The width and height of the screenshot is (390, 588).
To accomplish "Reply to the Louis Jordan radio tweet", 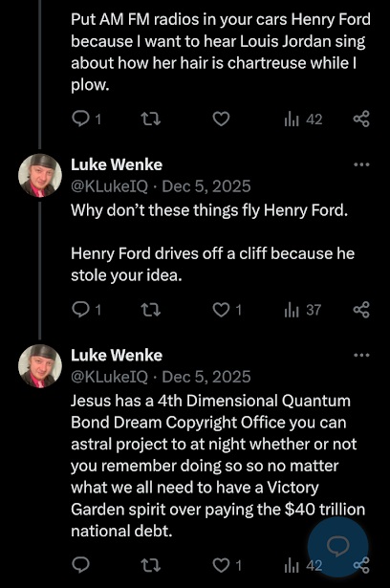I will tap(86, 120).
